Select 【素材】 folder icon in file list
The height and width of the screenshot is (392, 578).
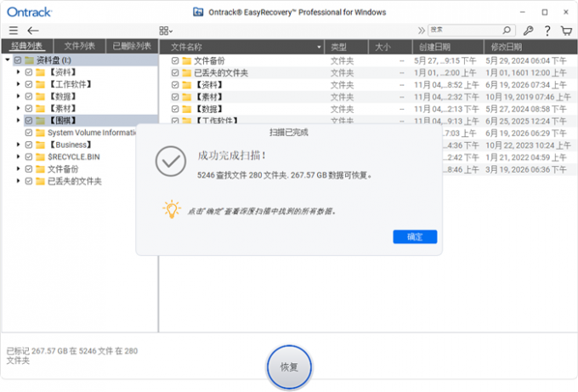pos(187,97)
